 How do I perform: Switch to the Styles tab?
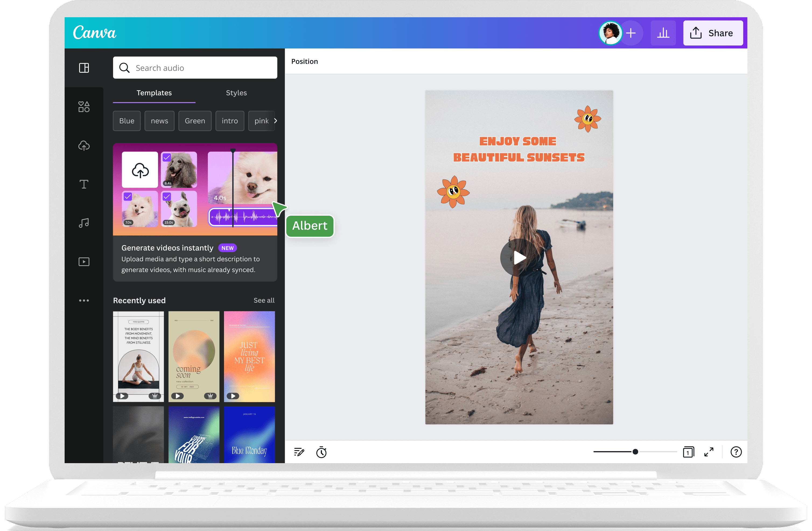coord(236,92)
